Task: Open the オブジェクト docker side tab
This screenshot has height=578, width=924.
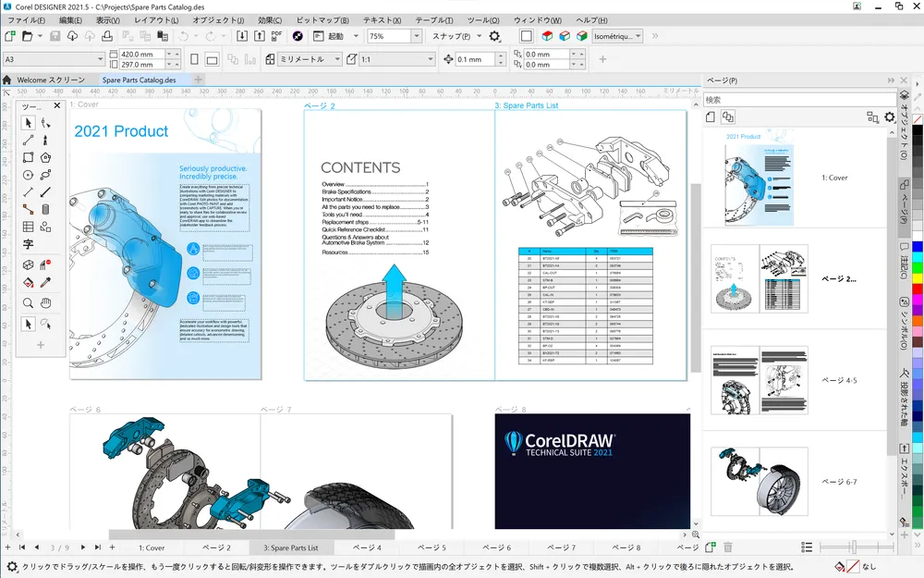Action: (x=904, y=124)
